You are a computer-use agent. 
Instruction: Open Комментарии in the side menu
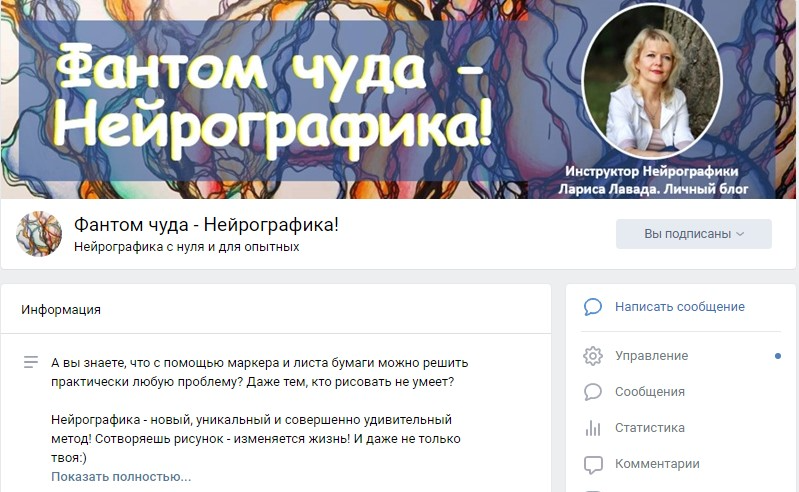coord(657,464)
